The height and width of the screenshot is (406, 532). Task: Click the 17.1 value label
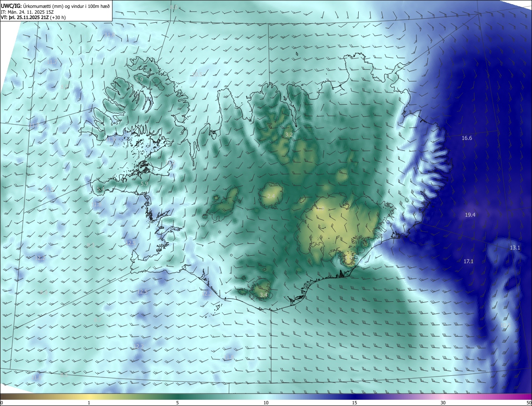(468, 261)
